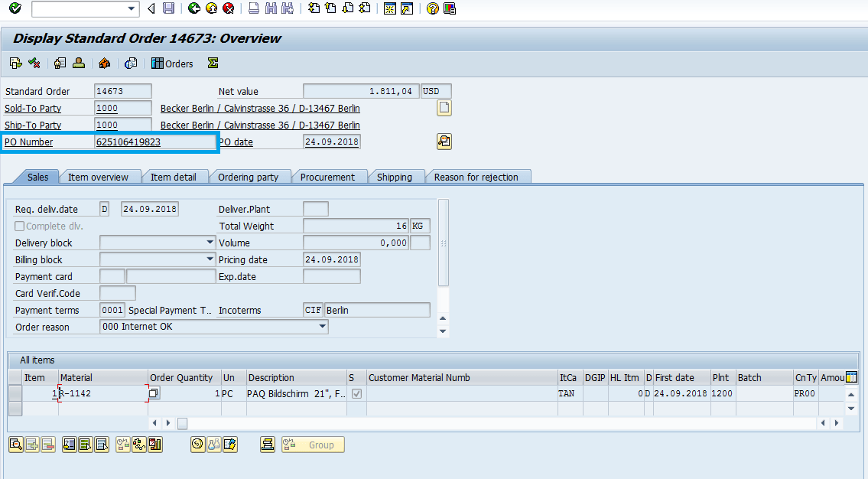Viewport: 868px width, 479px height.
Task: Switch to the Shipping tab
Action: tap(394, 177)
